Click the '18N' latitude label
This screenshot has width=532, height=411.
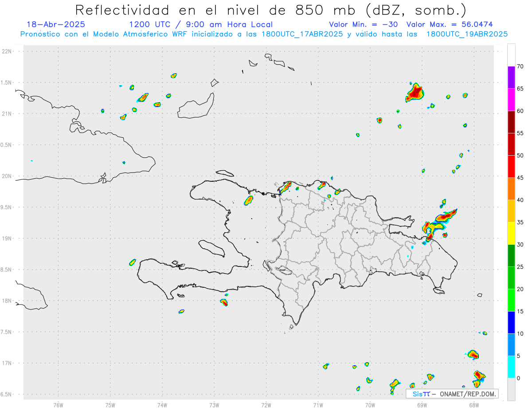[x=8, y=301]
